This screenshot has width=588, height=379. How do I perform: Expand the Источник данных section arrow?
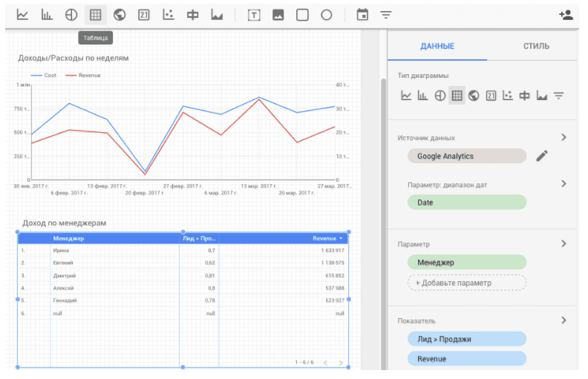[563, 137]
